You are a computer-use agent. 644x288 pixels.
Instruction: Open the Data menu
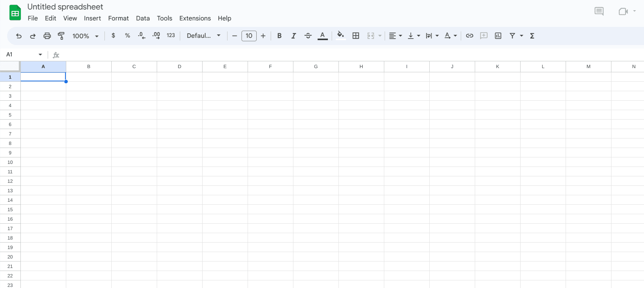point(143,18)
